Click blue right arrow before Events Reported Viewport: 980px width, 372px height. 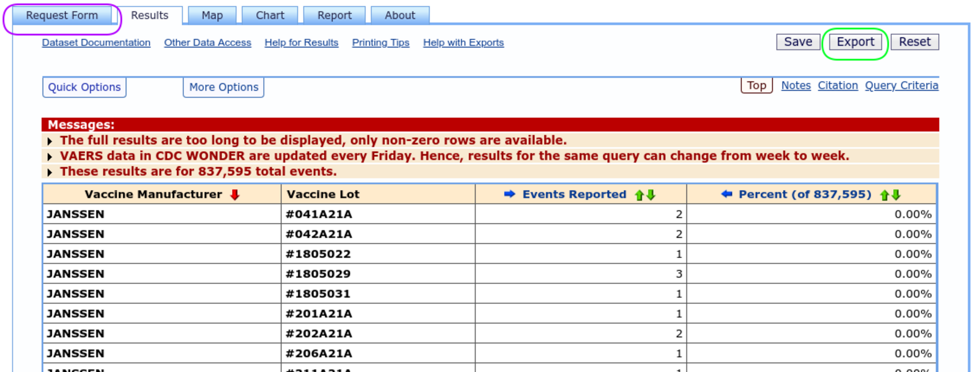click(510, 194)
